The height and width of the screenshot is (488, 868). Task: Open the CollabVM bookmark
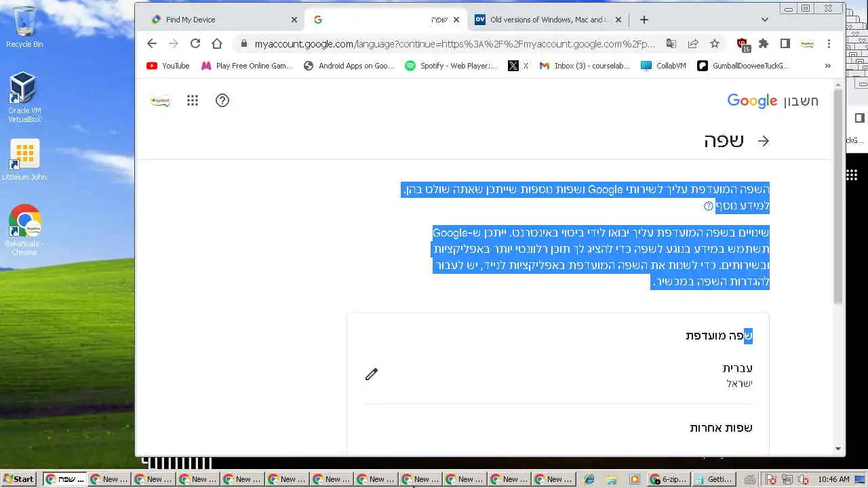point(663,66)
